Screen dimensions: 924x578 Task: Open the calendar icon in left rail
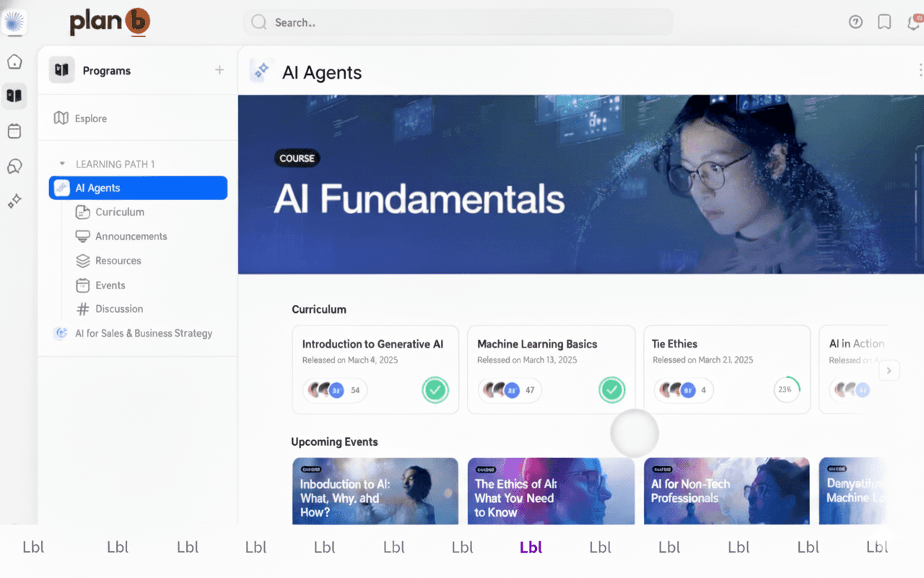14,131
